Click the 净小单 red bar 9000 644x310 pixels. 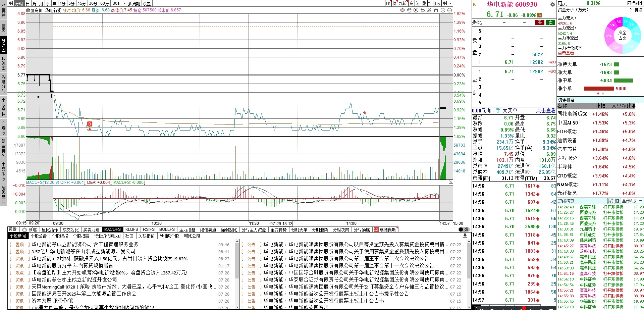pyautogui.click(x=599, y=89)
